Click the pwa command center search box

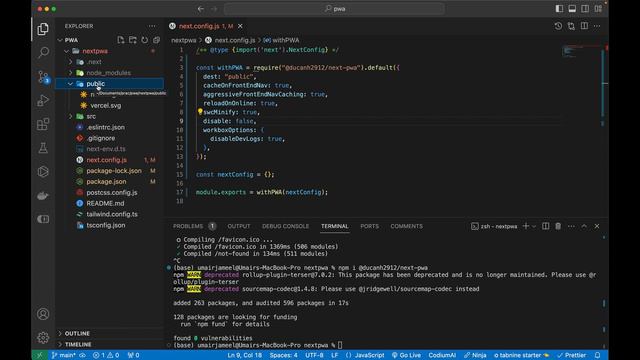334,9
